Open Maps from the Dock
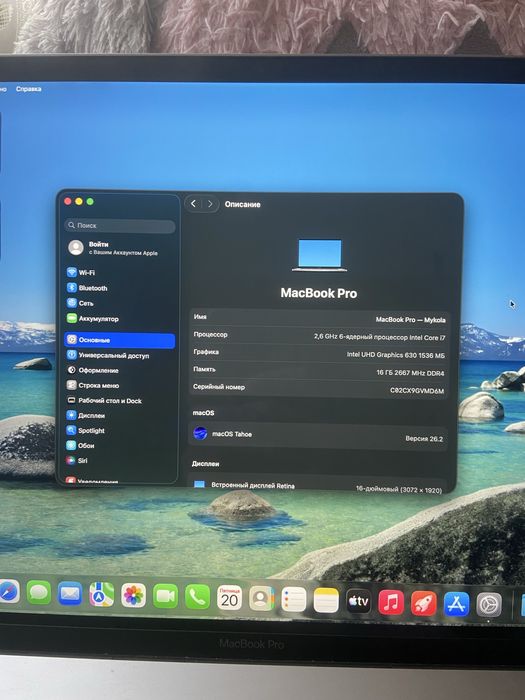Viewport: 525px width, 700px height. [x=101, y=595]
